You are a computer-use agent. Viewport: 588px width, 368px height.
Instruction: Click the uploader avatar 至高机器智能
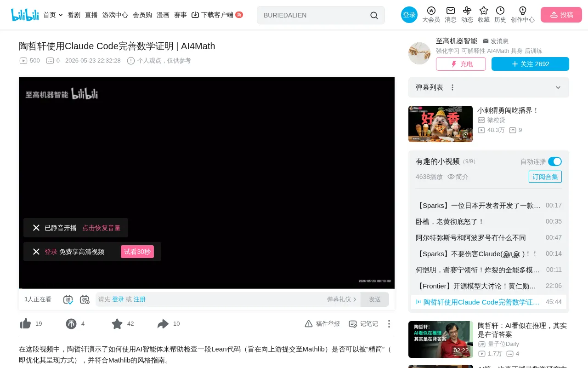pyautogui.click(x=419, y=53)
